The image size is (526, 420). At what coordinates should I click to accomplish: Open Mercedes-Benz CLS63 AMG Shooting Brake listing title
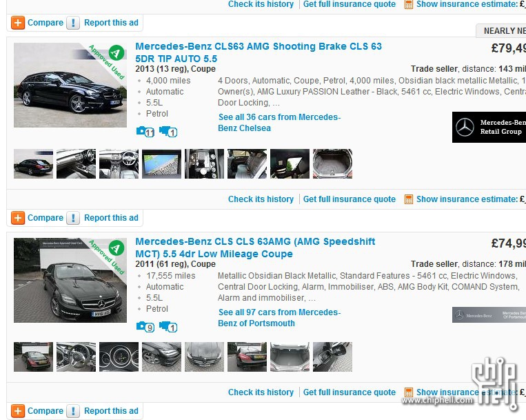coord(259,52)
